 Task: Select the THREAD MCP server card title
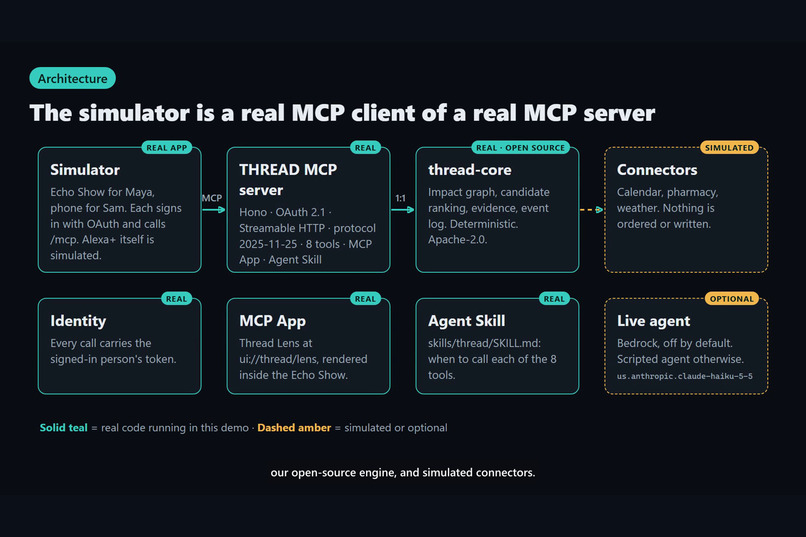pos(288,180)
